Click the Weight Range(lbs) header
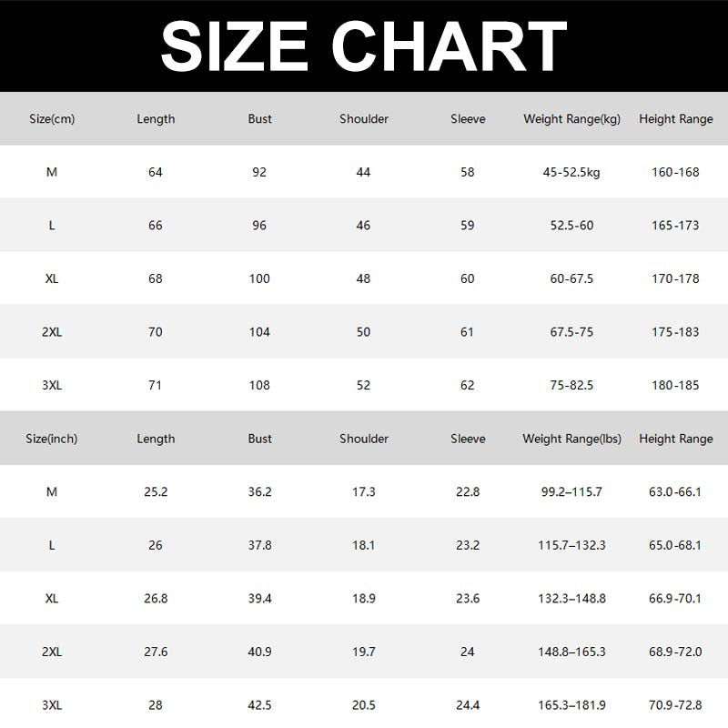728x728 pixels. pyautogui.click(x=571, y=439)
